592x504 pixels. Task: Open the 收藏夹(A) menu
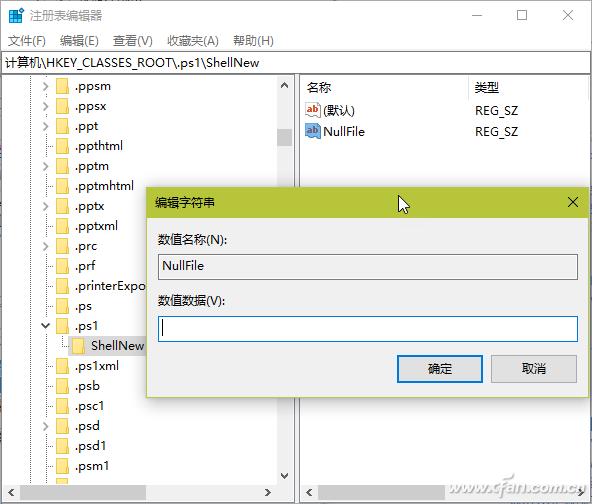(x=193, y=40)
